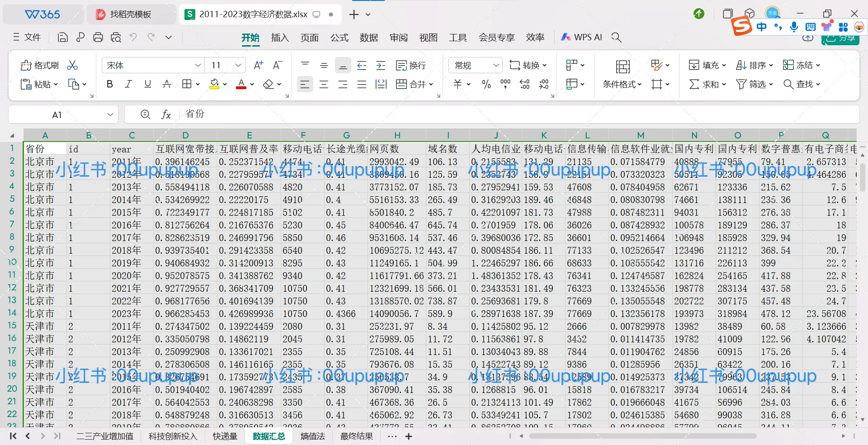Toggle bold formatting on selection

[109, 84]
